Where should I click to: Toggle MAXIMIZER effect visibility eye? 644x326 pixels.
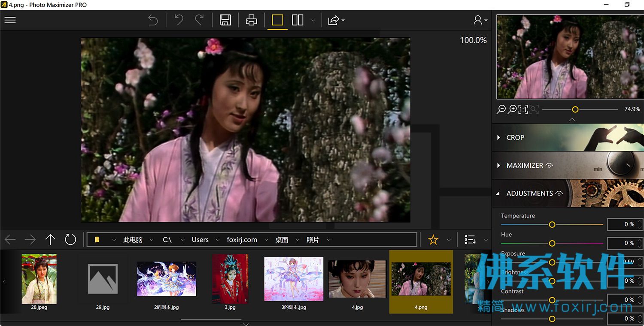click(549, 166)
